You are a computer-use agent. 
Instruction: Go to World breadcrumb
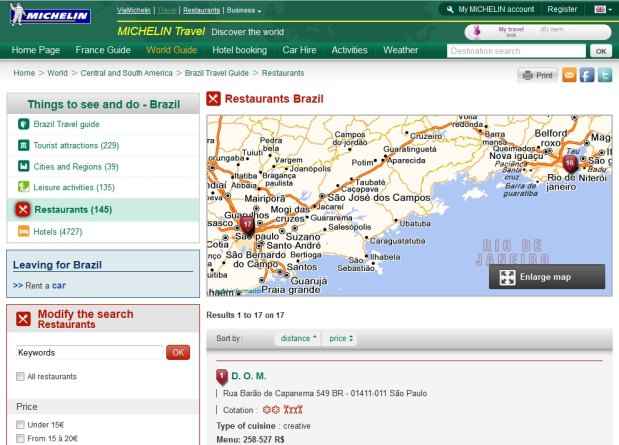coord(58,73)
